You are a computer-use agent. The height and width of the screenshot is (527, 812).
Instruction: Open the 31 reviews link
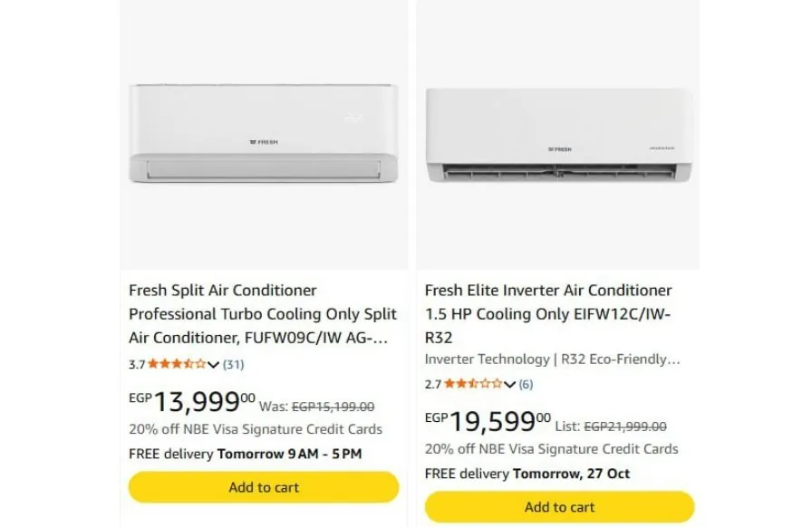(x=234, y=364)
